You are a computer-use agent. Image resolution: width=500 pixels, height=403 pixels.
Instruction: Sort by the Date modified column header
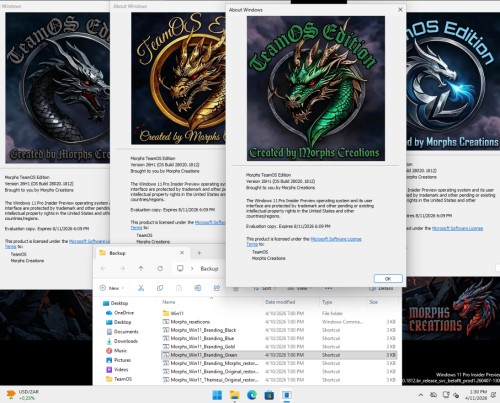pos(280,302)
